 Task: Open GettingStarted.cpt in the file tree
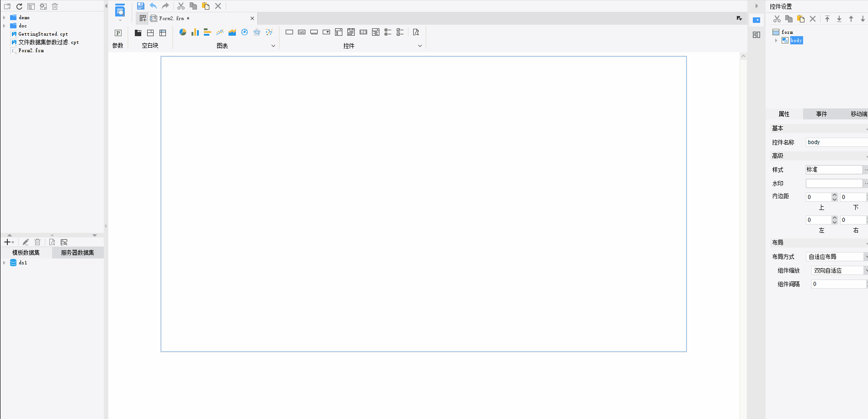coord(43,34)
